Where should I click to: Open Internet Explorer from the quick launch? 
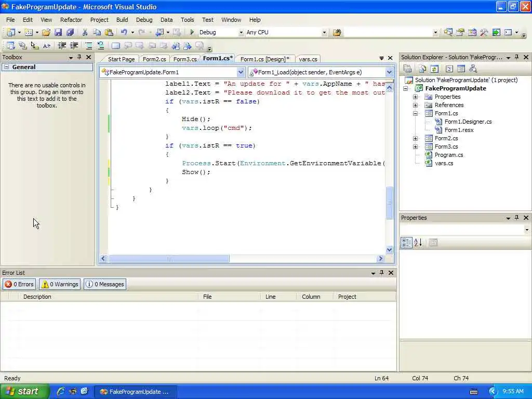(61, 391)
